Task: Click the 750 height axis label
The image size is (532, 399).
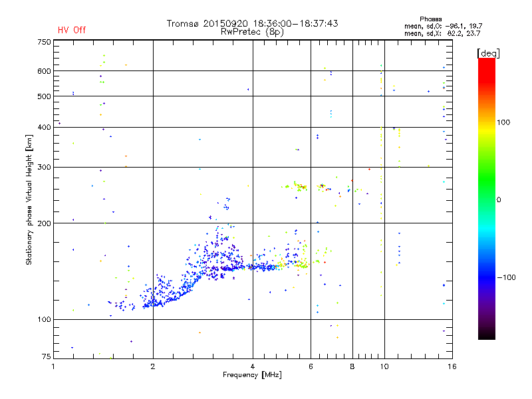Action: pyautogui.click(x=44, y=42)
